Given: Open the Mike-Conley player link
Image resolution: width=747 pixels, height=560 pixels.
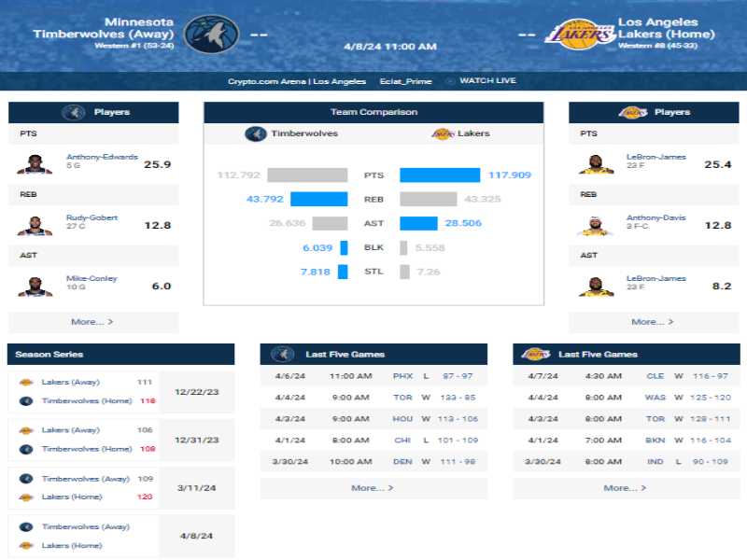Looking at the screenshot, I should (92, 278).
